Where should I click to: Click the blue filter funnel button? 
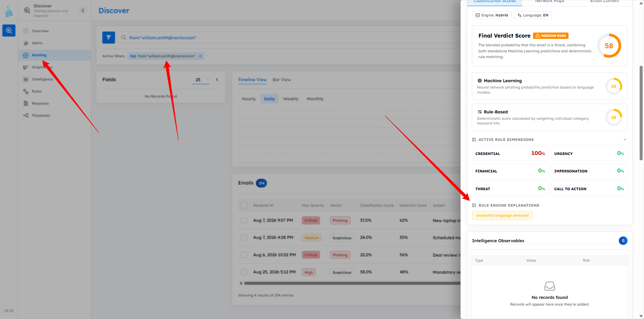click(x=109, y=38)
